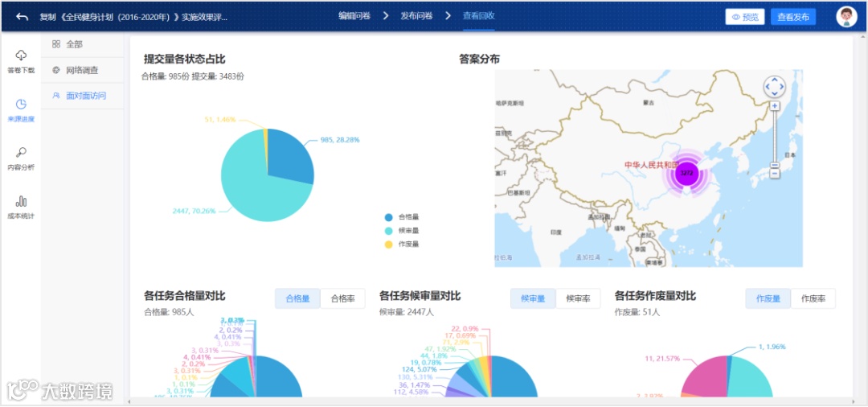The height and width of the screenshot is (407, 868).
Task: Click the 1, 1.96% label in 作废量 chart
Action: [x=772, y=347]
